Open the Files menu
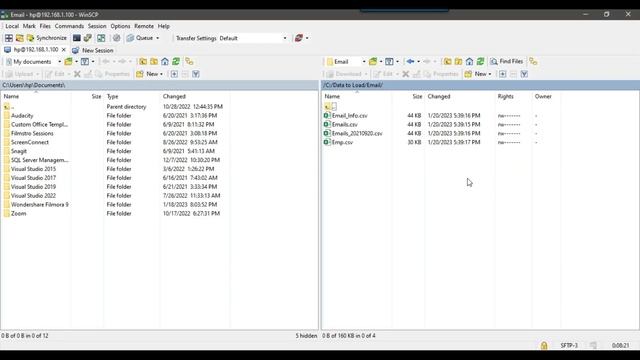 45,26
